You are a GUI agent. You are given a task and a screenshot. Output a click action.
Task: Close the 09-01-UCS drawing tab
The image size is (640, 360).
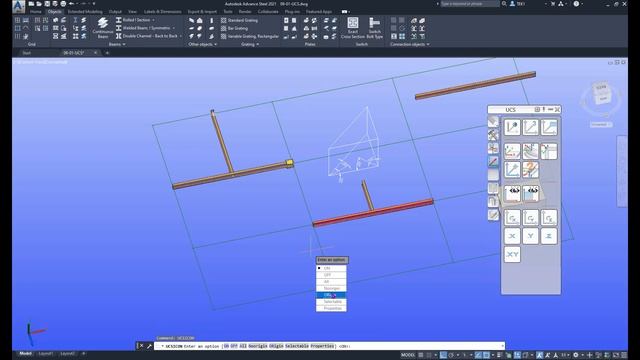click(x=96, y=53)
